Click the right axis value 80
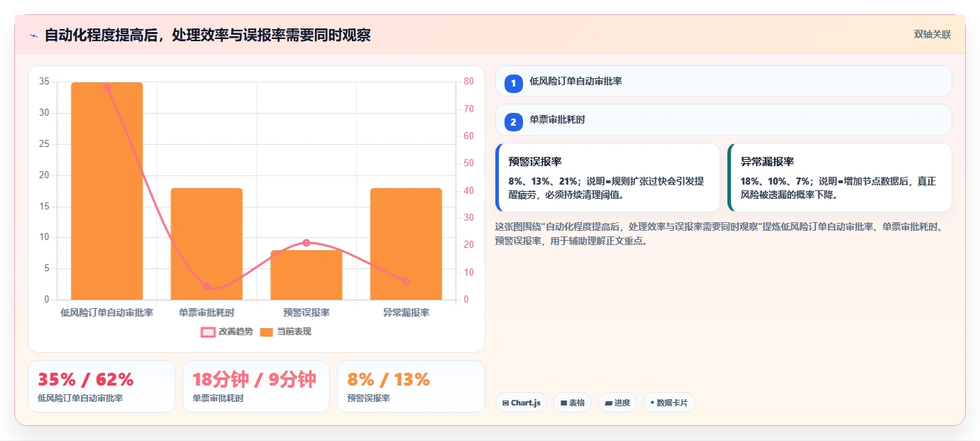The width and height of the screenshot is (980, 441). [469, 82]
